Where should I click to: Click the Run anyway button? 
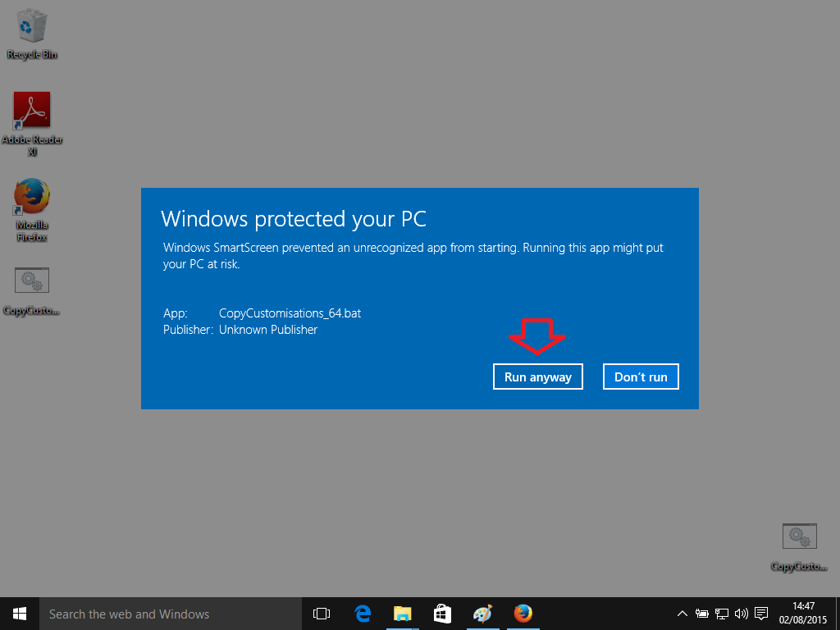click(x=538, y=377)
